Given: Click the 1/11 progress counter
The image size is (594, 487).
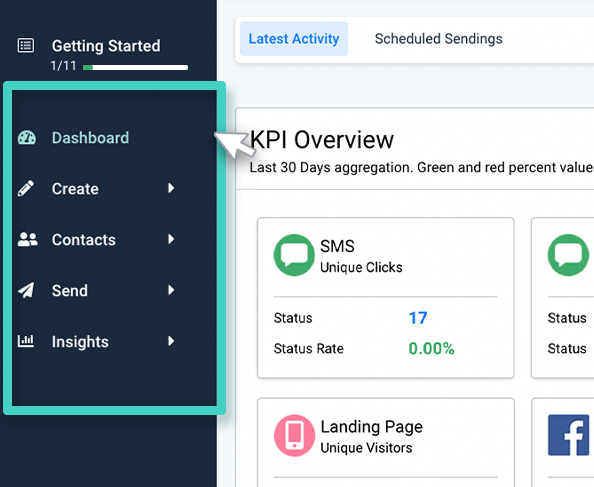Looking at the screenshot, I should point(63,66).
